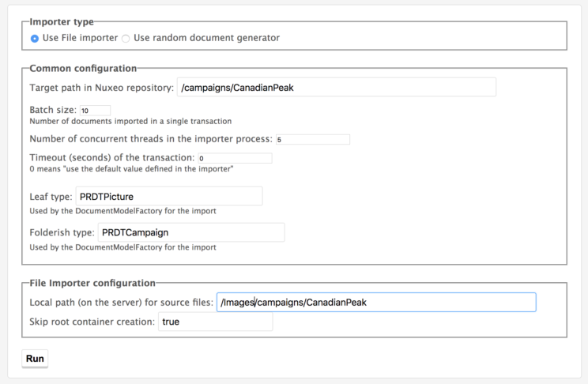
Task: Click the File Importer configuration section heading
Action: [x=92, y=283]
